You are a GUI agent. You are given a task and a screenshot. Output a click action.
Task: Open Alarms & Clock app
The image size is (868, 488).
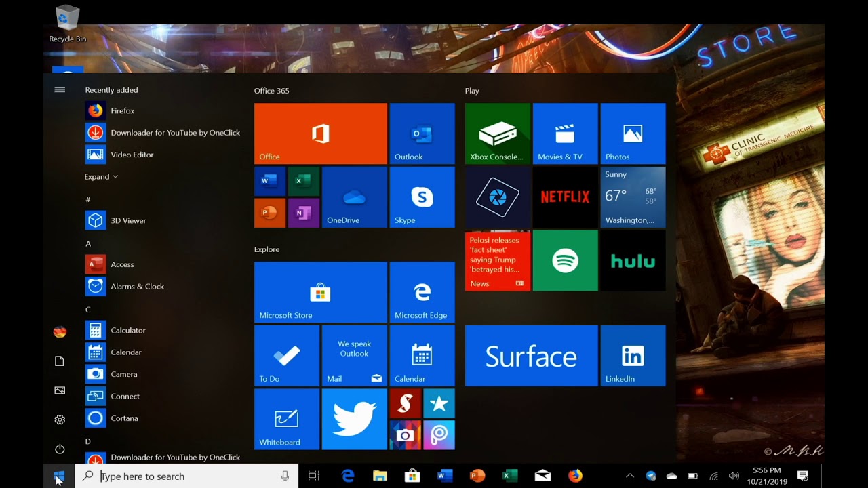pyautogui.click(x=163, y=286)
